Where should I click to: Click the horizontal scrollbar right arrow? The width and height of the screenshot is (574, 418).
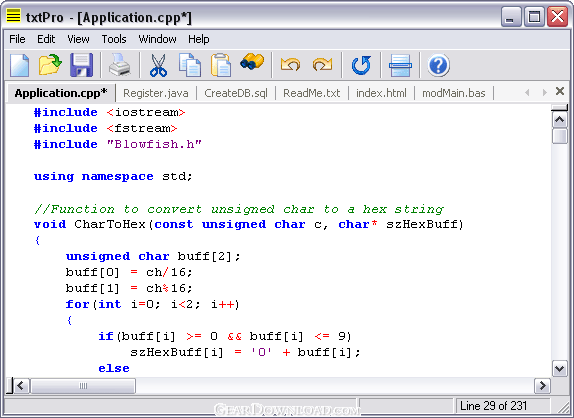tap(543, 385)
